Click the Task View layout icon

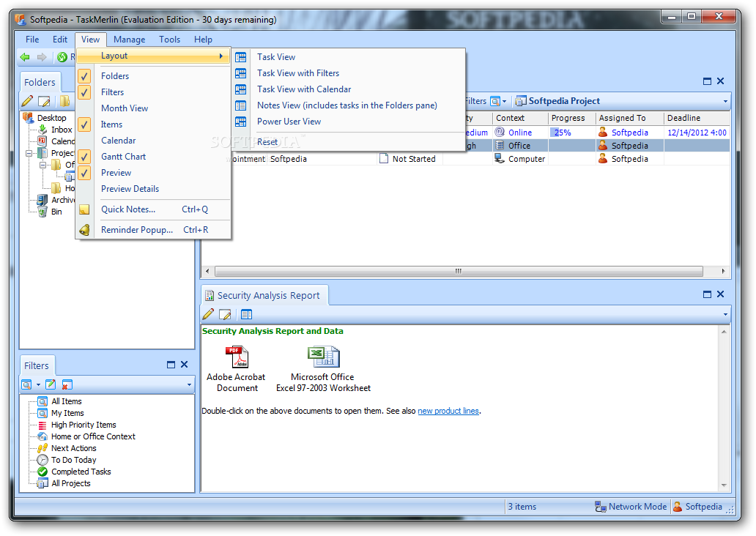click(240, 57)
